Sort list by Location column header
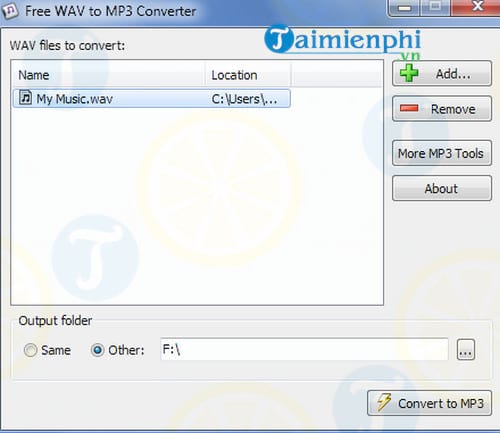 248,75
